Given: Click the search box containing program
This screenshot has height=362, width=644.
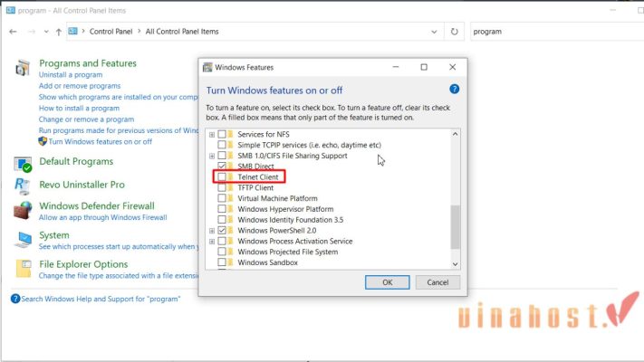Looking at the screenshot, I should tap(556, 32).
